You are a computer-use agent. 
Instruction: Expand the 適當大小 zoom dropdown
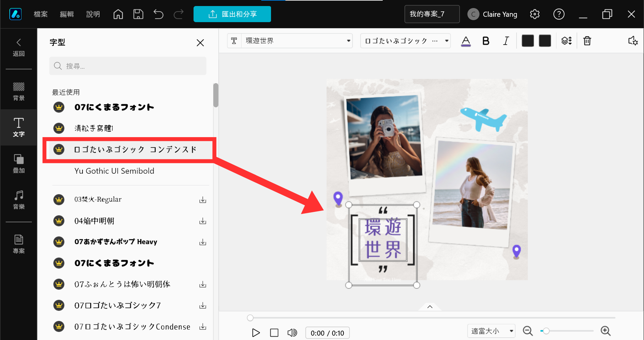tap(491, 331)
